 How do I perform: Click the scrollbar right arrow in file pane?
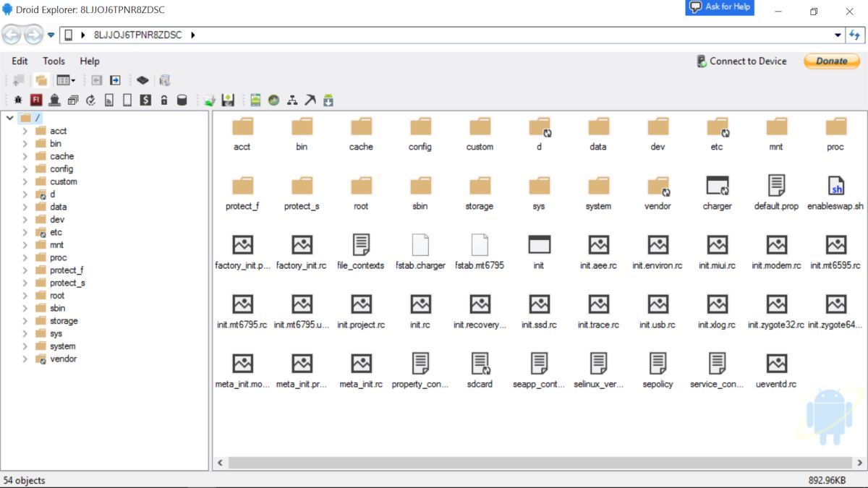coord(859,463)
